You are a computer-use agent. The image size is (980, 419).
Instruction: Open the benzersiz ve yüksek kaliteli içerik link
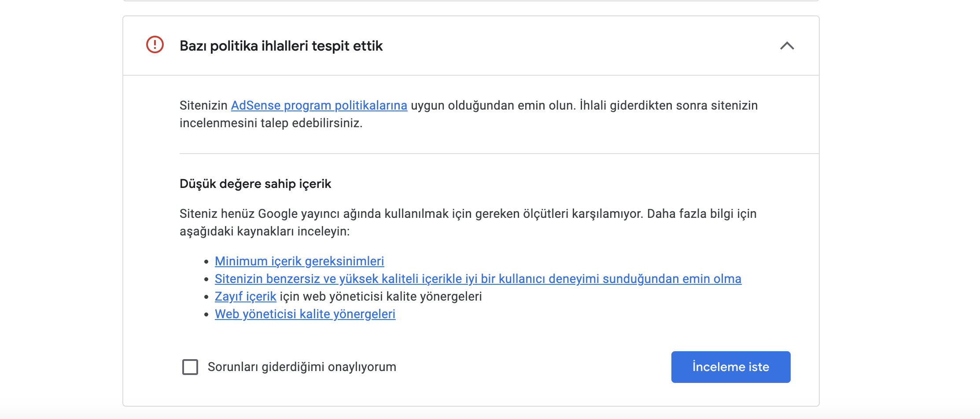tap(478, 279)
